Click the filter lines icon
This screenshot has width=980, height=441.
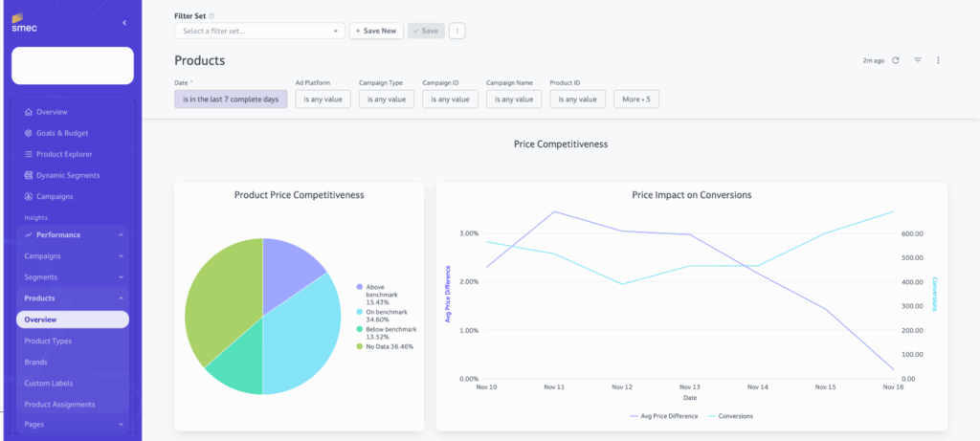click(x=918, y=60)
